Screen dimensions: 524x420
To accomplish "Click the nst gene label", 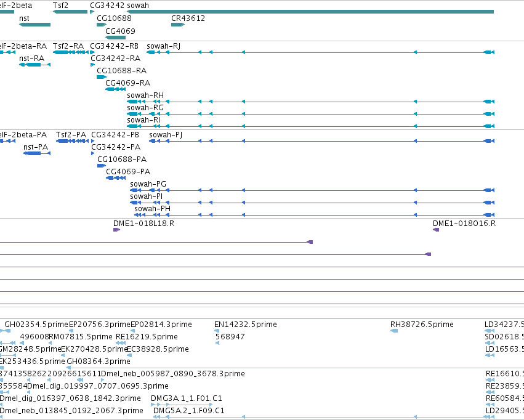I will 24,18.
